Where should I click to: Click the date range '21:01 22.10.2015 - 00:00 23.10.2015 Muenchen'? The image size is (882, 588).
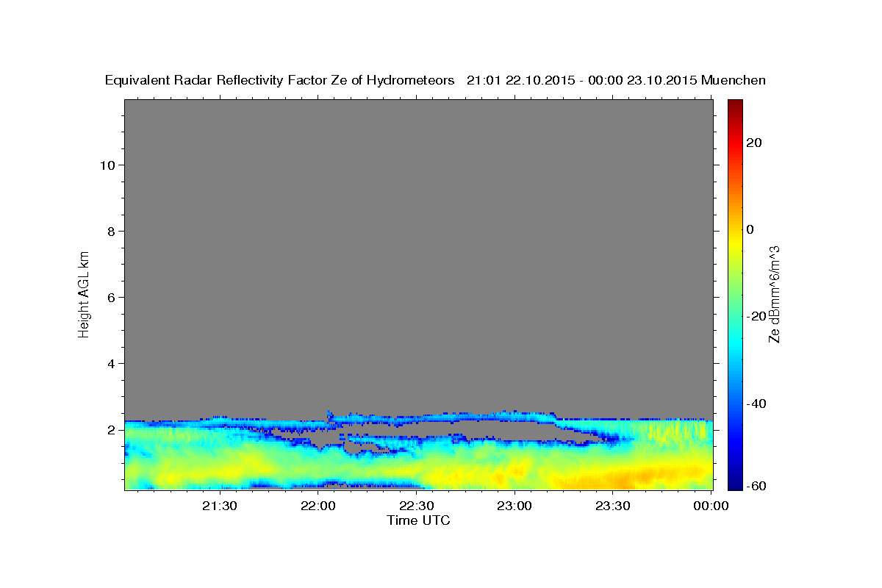point(616,81)
